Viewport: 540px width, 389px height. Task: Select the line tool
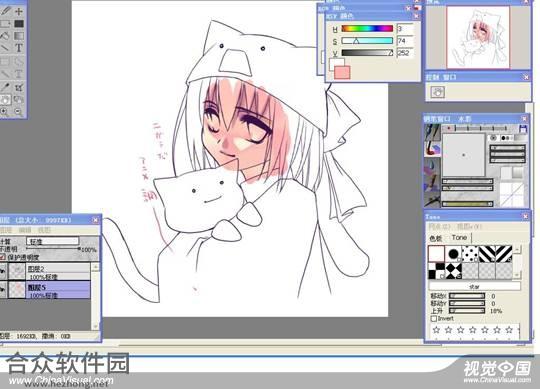click(6, 48)
